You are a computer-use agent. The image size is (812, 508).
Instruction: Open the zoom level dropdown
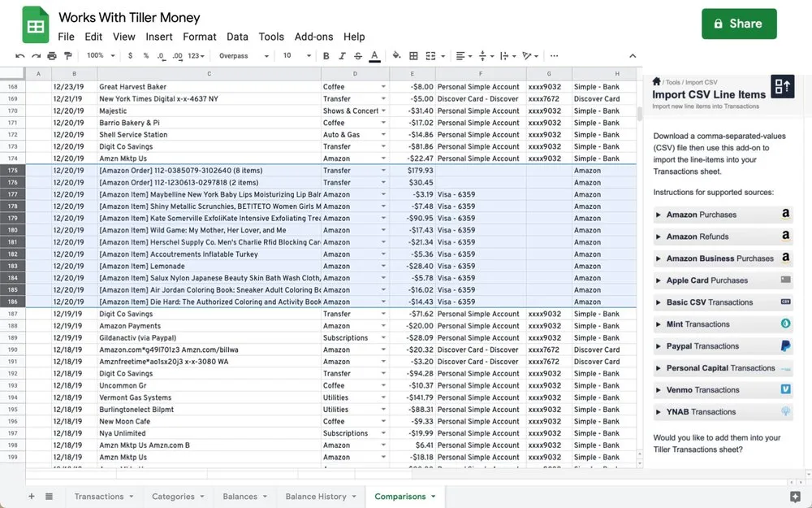[x=101, y=55]
